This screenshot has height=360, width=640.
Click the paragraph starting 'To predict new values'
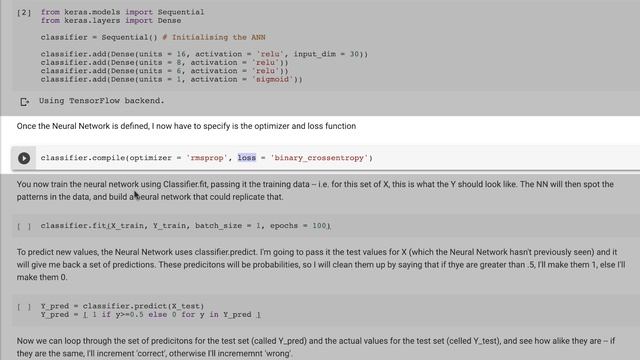pyautogui.click(x=321, y=264)
